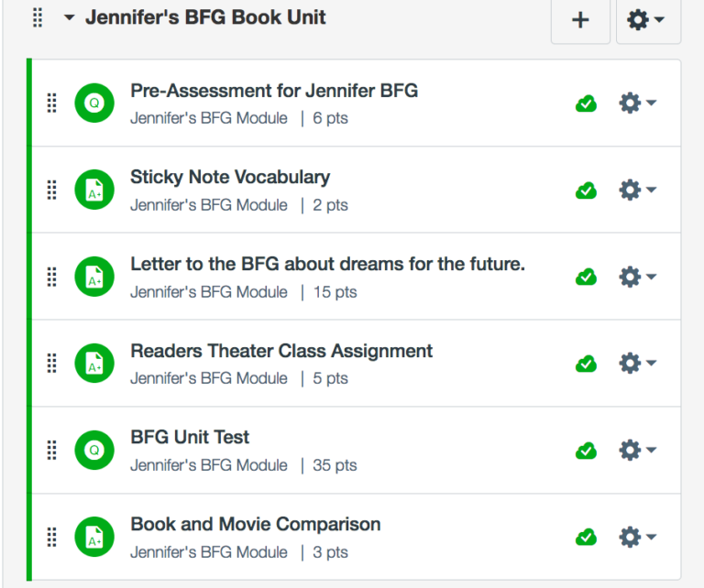The image size is (704, 588).
Task: Unpublish Pre-Assessment for Jennifer BFG
Action: point(586,103)
